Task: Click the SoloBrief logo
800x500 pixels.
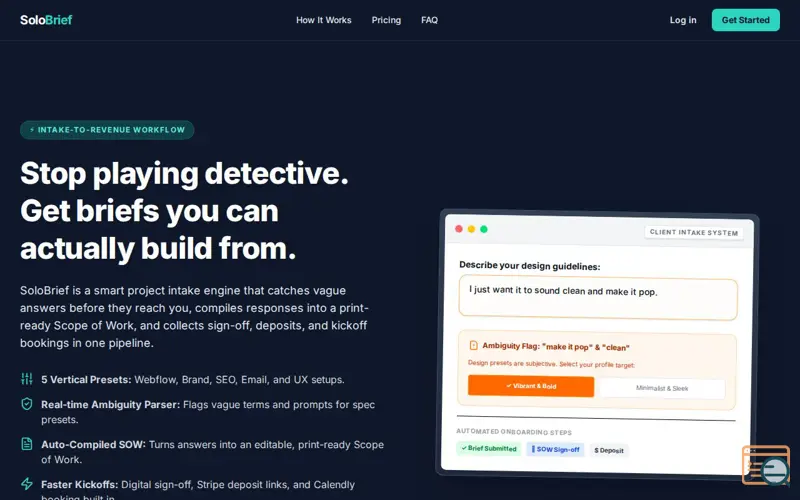Action: tap(46, 20)
